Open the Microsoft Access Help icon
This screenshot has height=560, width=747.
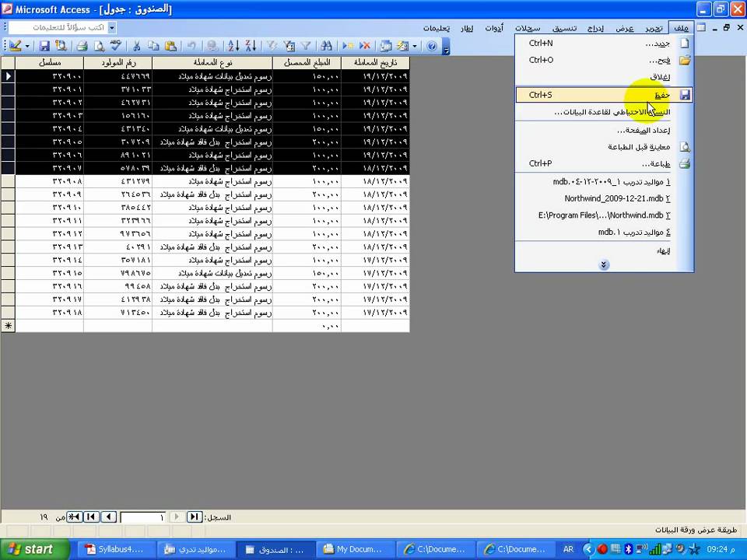click(432, 46)
